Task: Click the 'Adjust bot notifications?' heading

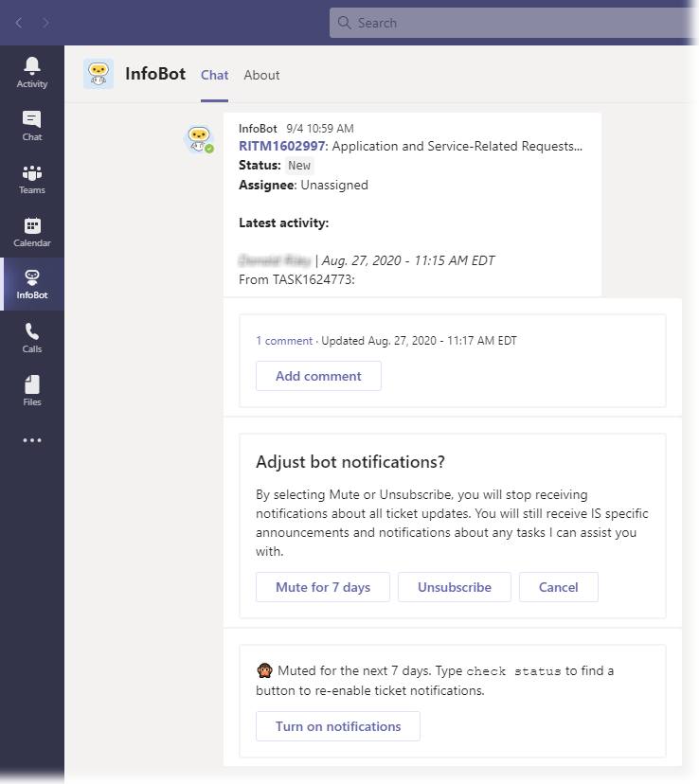Action: coord(350,462)
